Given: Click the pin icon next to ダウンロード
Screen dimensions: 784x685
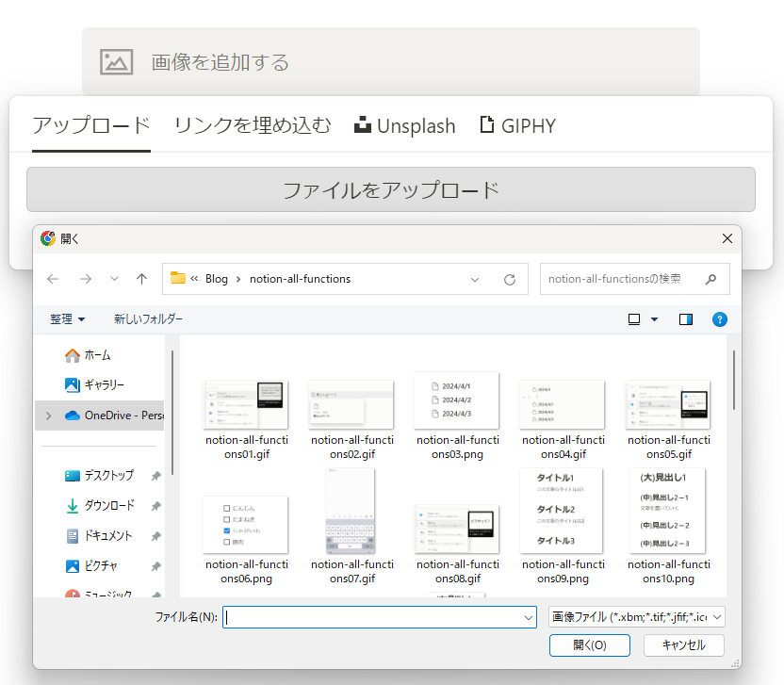Looking at the screenshot, I should [156, 506].
